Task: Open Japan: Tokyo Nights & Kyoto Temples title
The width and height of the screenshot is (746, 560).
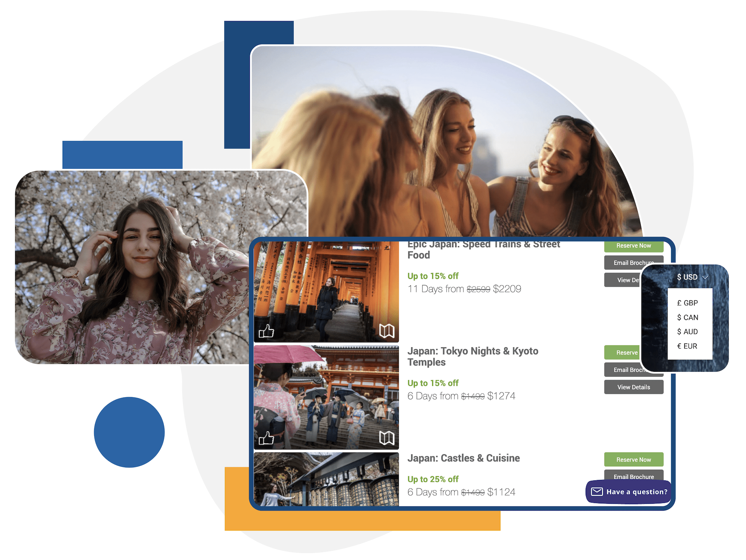Action: pyautogui.click(x=473, y=357)
